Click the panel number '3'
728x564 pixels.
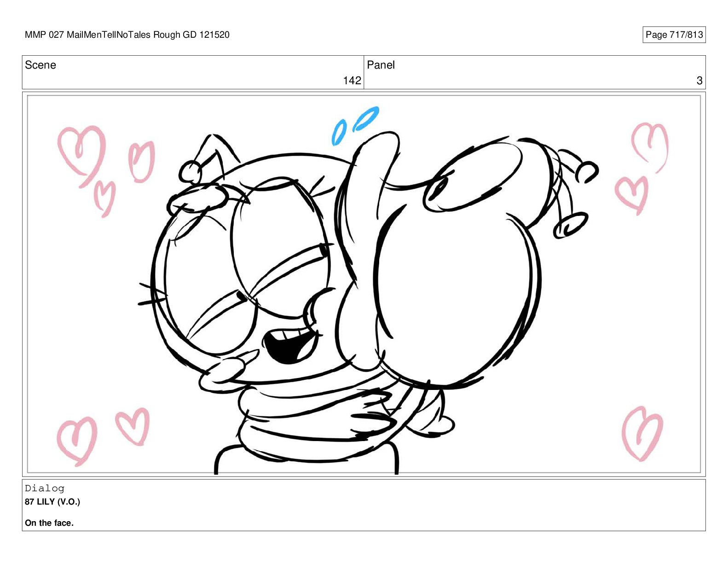tap(699, 81)
